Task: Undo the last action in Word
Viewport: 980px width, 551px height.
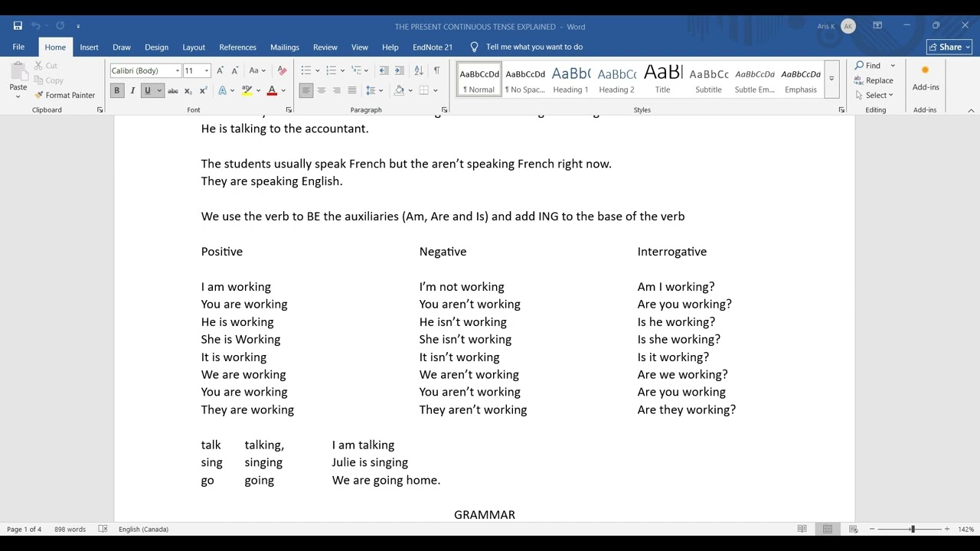Action: click(x=35, y=26)
